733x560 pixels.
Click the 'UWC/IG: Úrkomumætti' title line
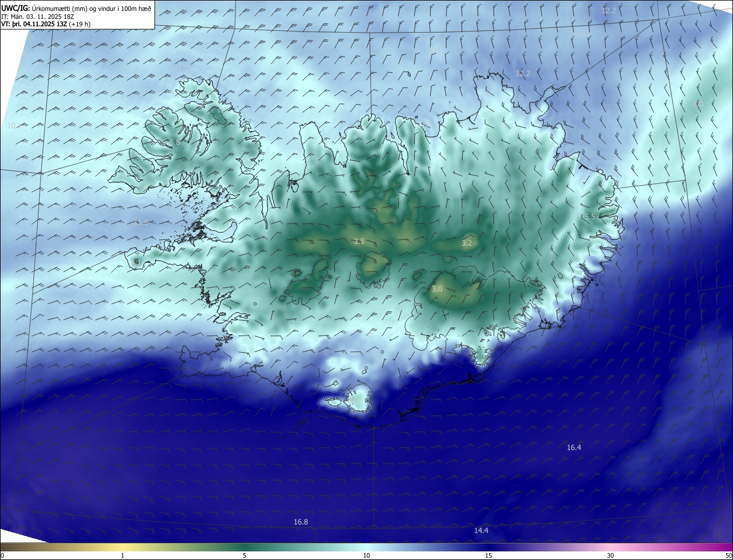[76, 8]
